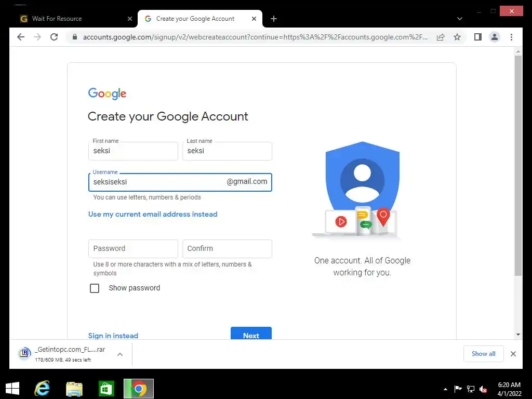The height and width of the screenshot is (399, 532).
Task: Click the lock icon in address bar
Action: (x=75, y=37)
